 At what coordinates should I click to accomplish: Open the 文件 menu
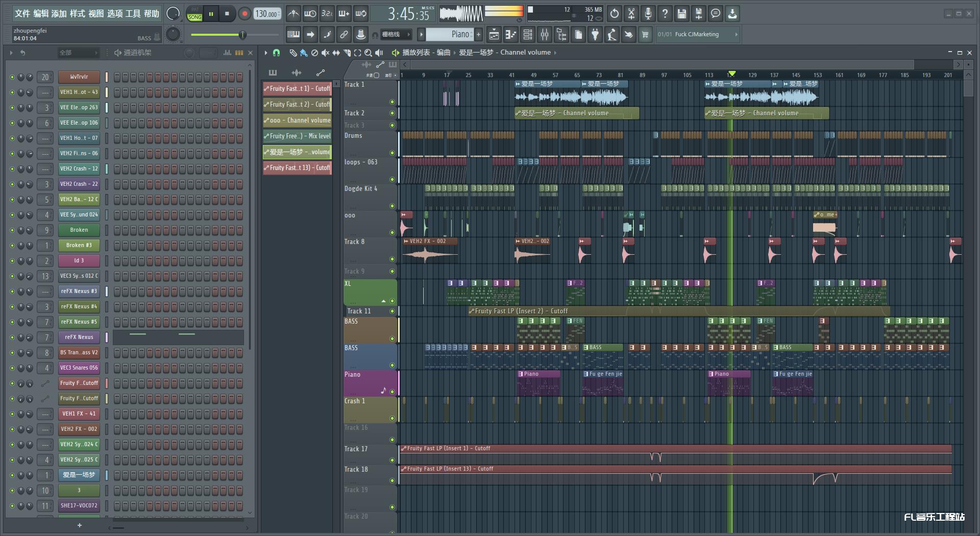tap(22, 14)
